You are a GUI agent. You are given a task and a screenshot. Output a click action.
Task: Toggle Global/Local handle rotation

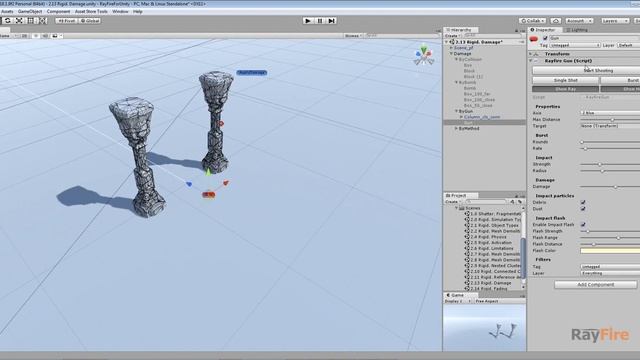(90, 20)
